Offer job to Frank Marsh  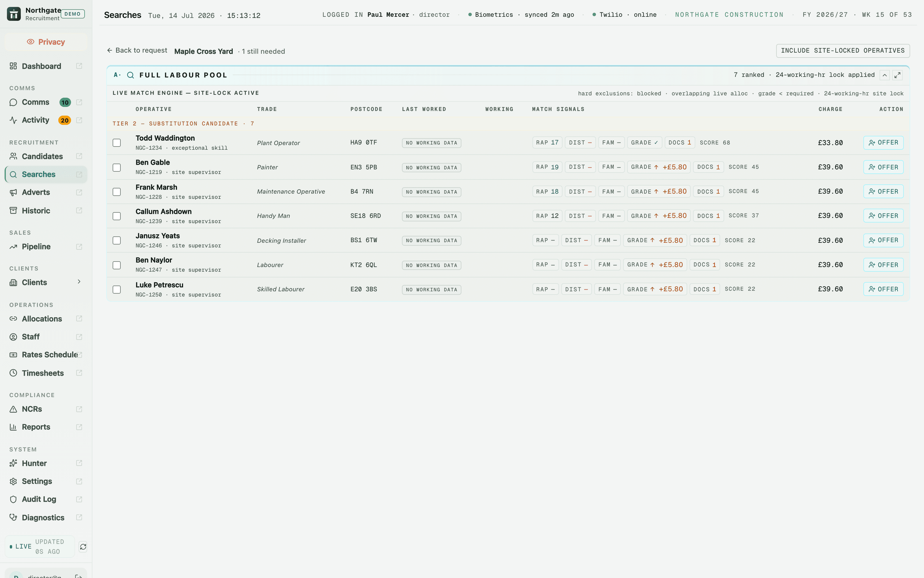883,192
